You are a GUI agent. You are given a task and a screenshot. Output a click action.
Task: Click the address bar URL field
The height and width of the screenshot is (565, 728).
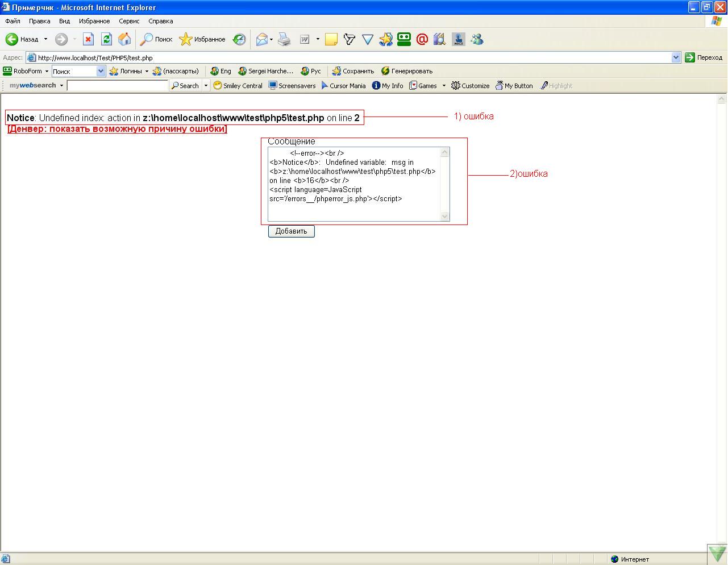(350, 57)
